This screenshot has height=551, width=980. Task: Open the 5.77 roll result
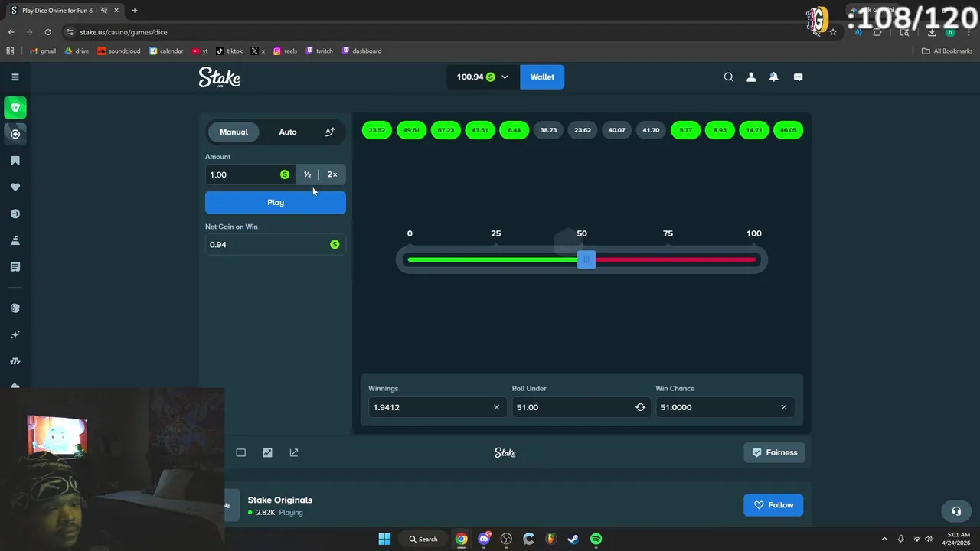685,130
